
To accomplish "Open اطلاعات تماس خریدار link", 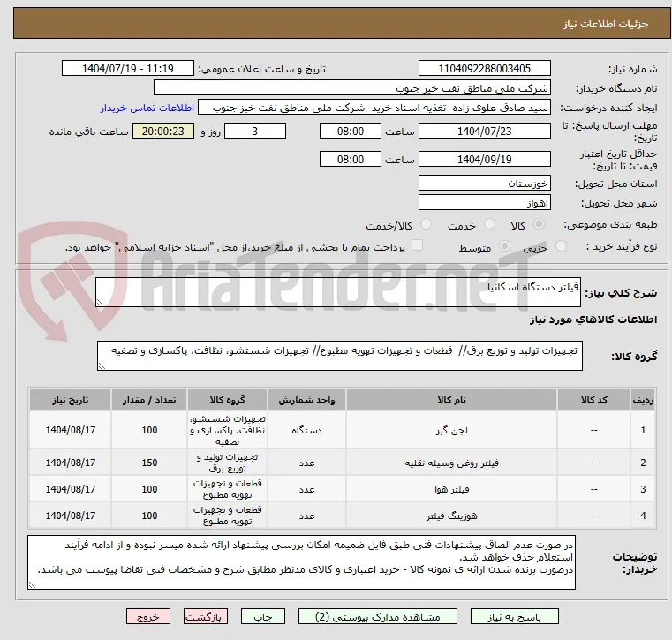I will click(147, 108).
